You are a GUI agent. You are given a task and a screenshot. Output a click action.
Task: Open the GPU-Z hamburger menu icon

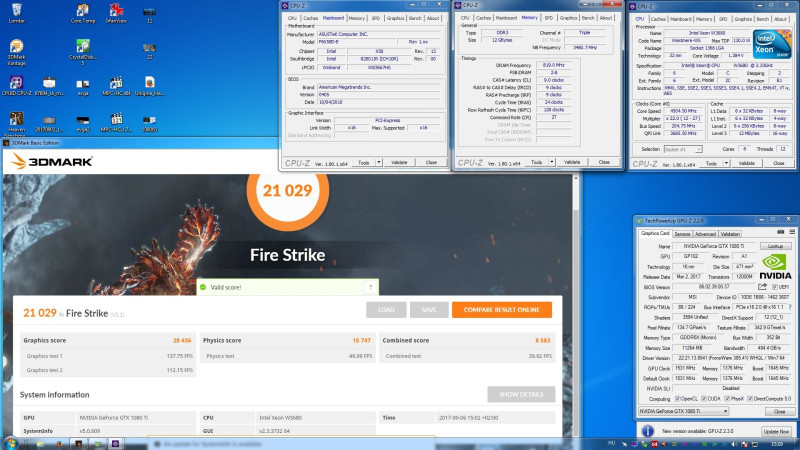[x=792, y=232]
